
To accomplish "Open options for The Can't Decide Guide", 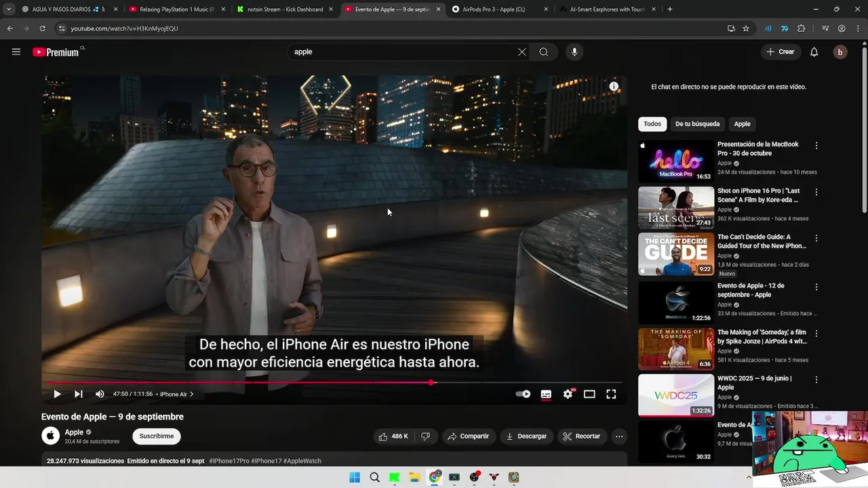I will coord(816,239).
